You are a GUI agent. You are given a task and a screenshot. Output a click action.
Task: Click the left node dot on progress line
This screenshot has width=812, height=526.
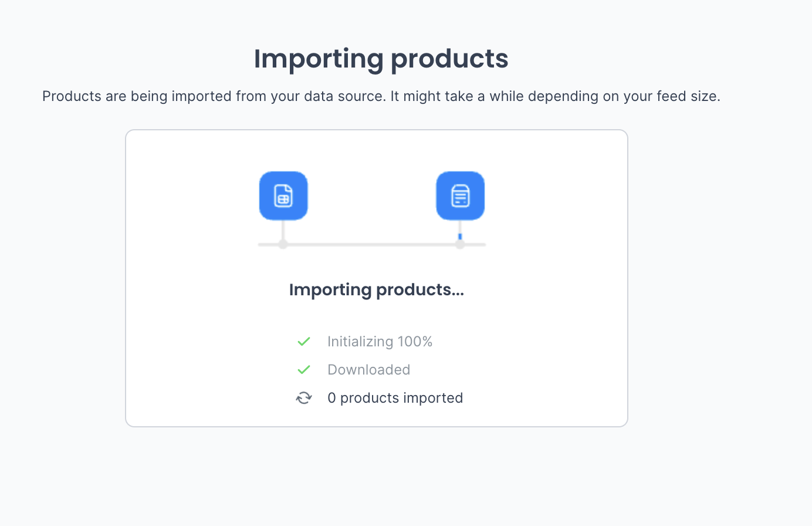[283, 244]
